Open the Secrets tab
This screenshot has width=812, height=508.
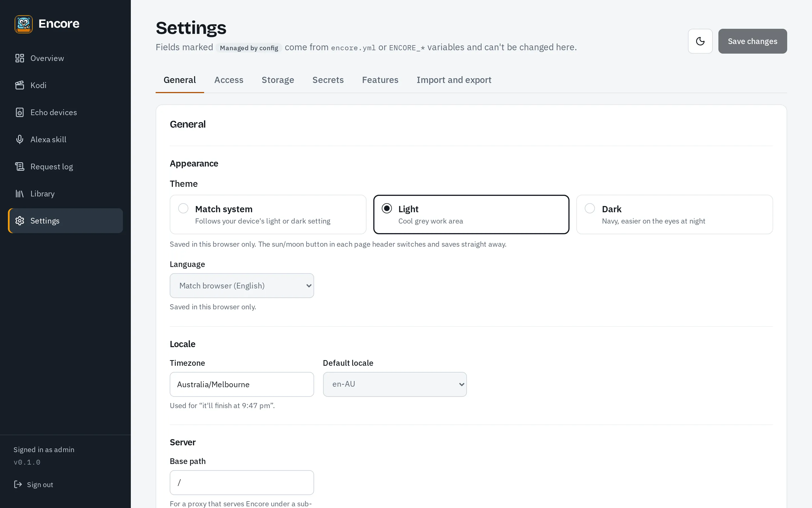pyautogui.click(x=328, y=80)
